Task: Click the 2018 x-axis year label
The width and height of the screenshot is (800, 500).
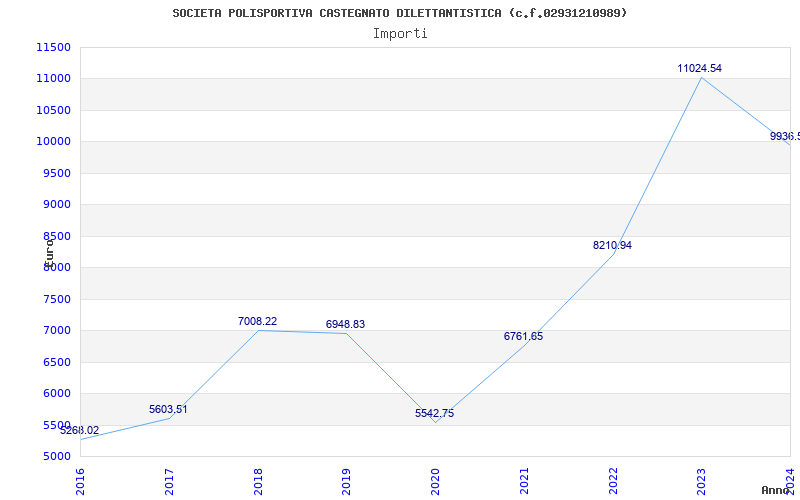Action: 258,482
